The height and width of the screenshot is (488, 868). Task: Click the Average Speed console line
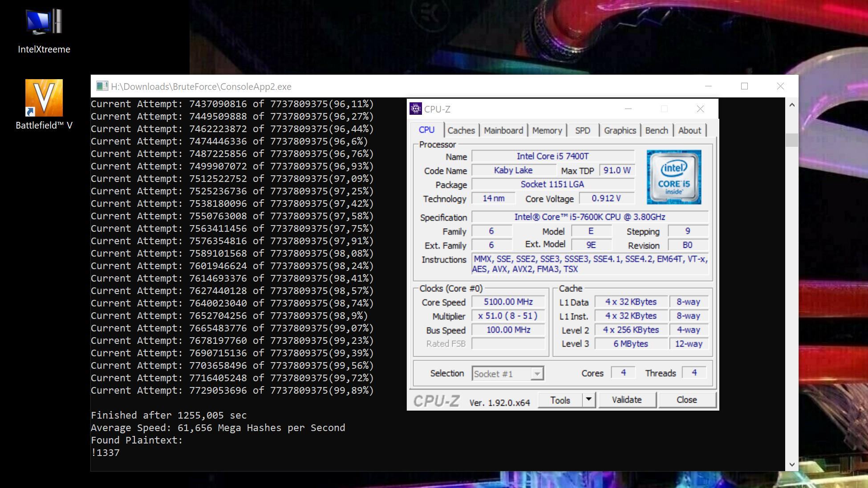point(218,428)
